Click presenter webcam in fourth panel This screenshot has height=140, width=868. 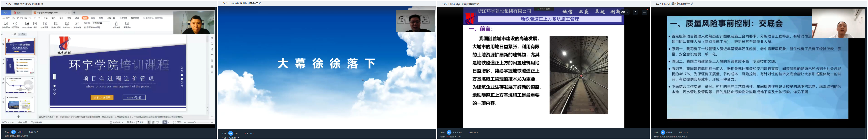pos(838,23)
